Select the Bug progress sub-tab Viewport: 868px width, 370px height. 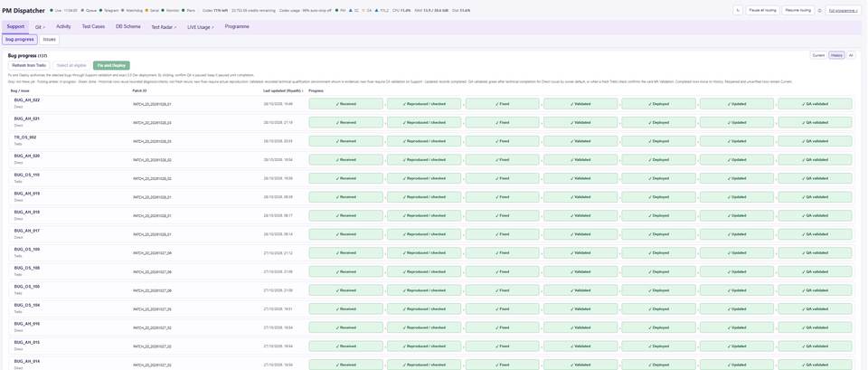click(x=19, y=39)
